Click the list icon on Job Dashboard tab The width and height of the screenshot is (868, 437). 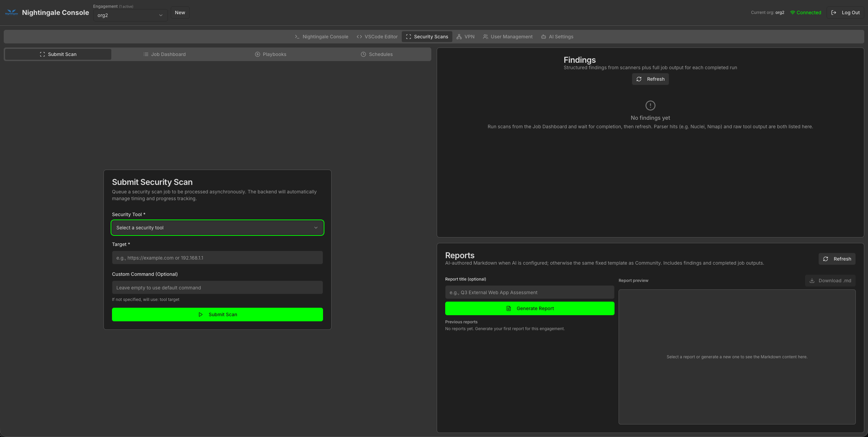pyautogui.click(x=146, y=54)
